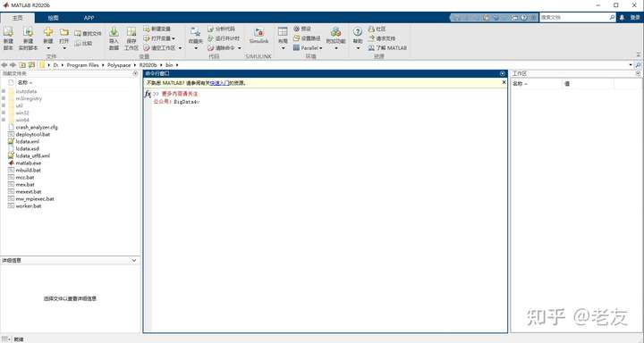Switch to the APP tab
This screenshot has width=644, height=343.
tap(89, 18)
